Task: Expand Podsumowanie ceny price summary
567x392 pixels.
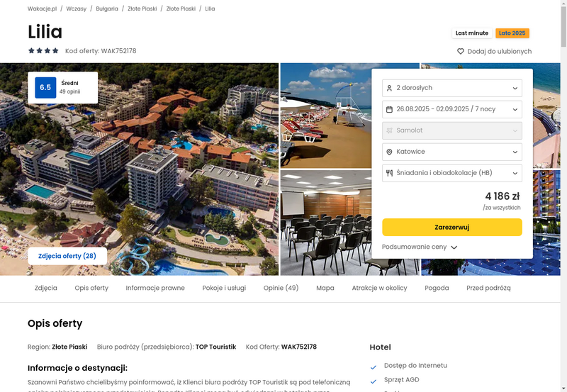Action: (x=420, y=247)
